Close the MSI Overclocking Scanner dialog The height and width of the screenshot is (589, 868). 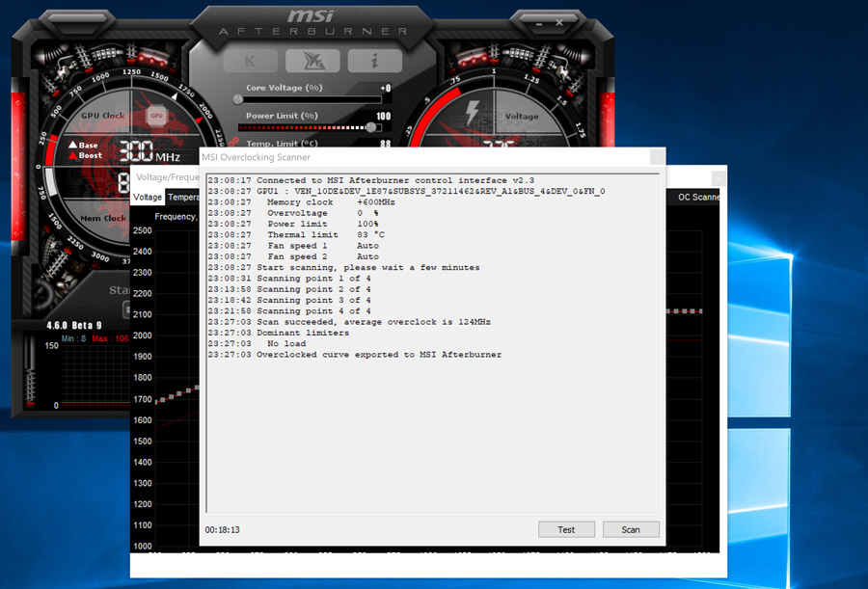click(x=657, y=156)
